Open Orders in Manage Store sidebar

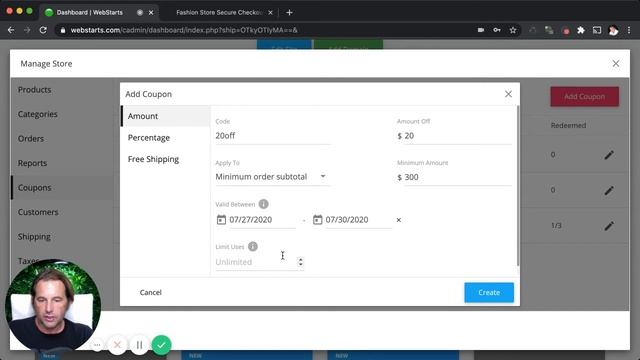[x=31, y=139]
